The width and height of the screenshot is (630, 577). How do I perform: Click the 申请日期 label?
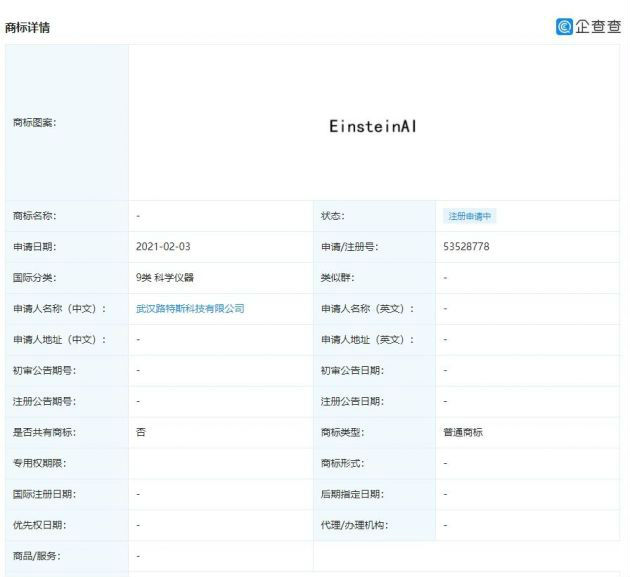click(x=35, y=247)
